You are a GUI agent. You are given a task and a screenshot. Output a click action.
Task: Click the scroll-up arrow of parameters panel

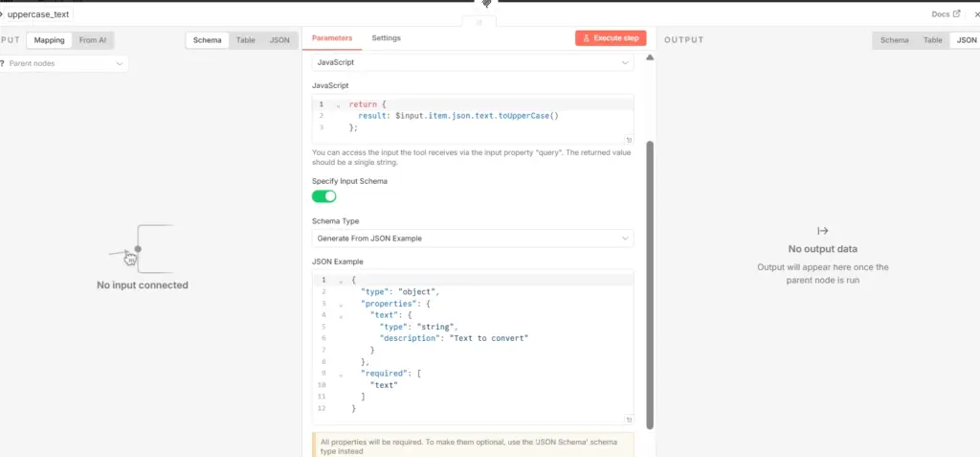pyautogui.click(x=650, y=57)
